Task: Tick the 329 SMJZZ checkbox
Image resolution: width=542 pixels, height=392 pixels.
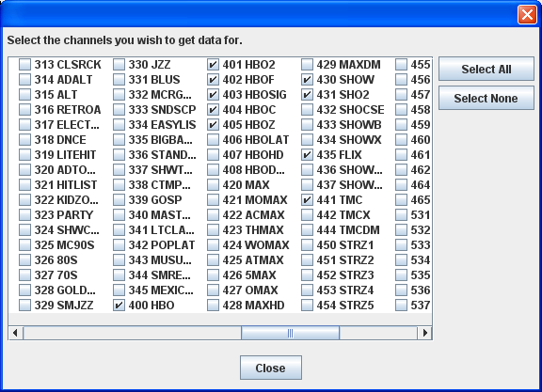Action: [24, 306]
